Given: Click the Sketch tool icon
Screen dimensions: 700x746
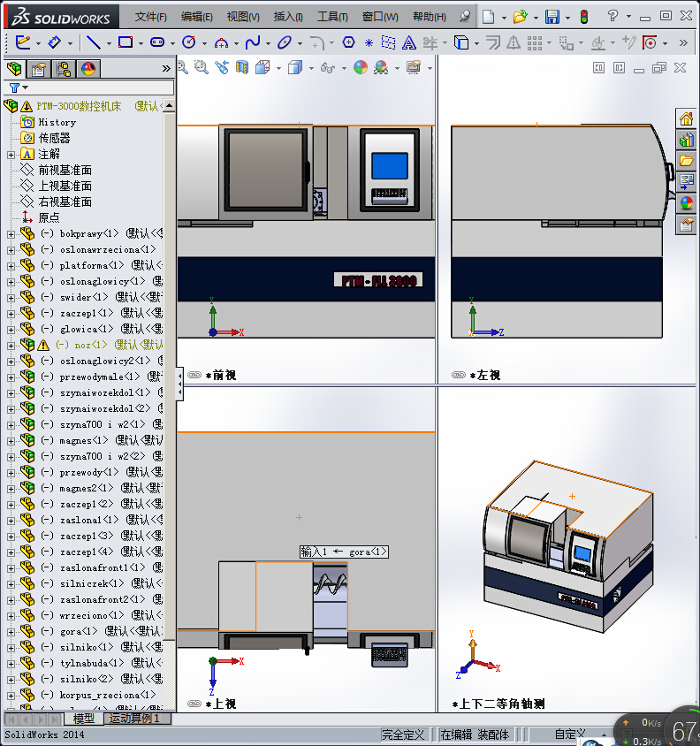Looking at the screenshot, I should 22,42.
